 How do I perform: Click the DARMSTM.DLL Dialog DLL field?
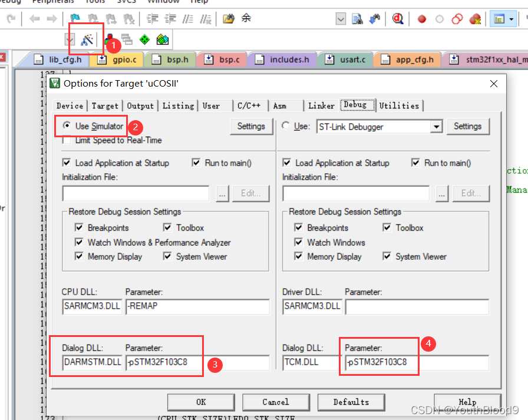93,362
